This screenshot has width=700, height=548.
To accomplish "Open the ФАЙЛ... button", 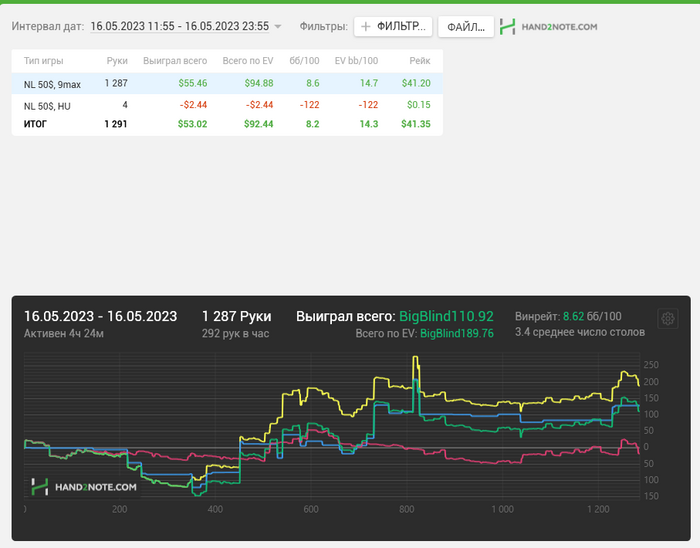I will tap(466, 27).
